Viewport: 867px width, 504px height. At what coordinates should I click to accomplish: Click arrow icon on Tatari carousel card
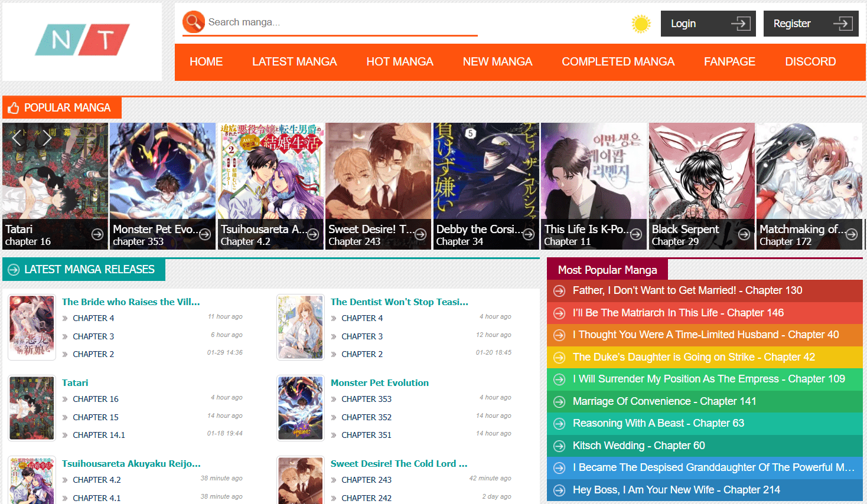(97, 234)
